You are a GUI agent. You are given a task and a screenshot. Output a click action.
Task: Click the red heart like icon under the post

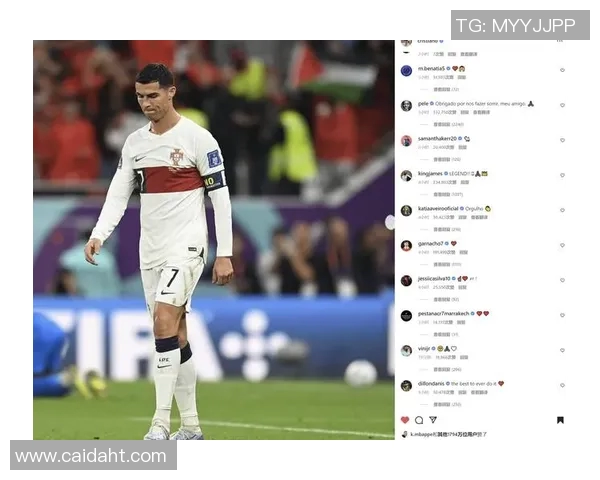tap(405, 420)
